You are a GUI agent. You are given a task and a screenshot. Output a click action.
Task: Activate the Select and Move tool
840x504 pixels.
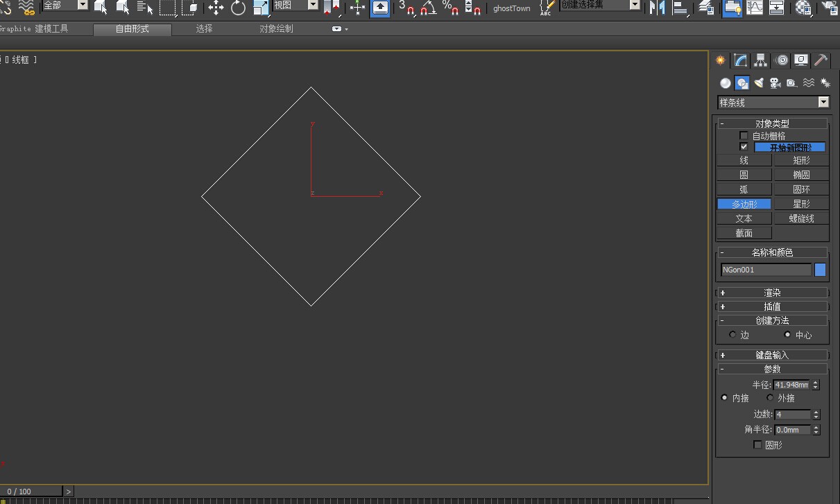[x=216, y=8]
